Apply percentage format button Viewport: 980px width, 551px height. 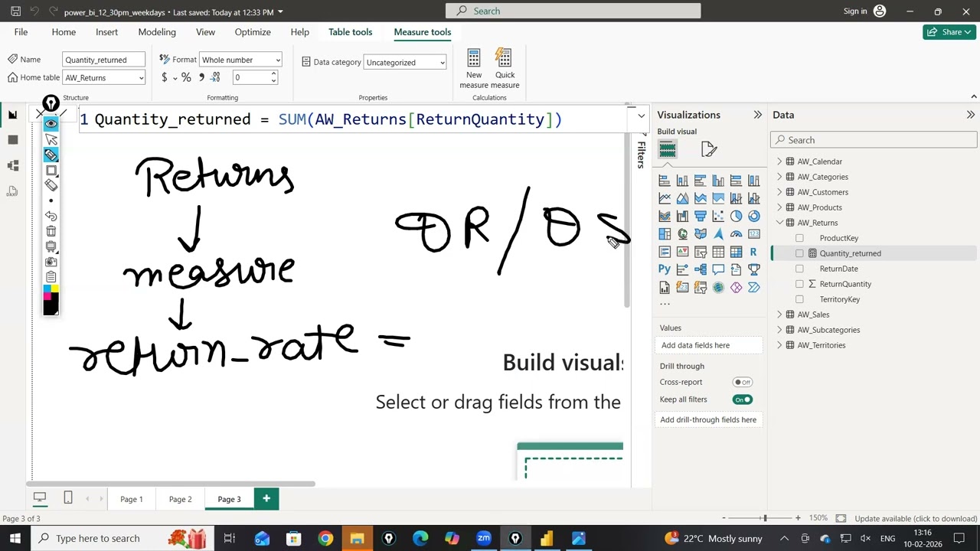(x=186, y=77)
